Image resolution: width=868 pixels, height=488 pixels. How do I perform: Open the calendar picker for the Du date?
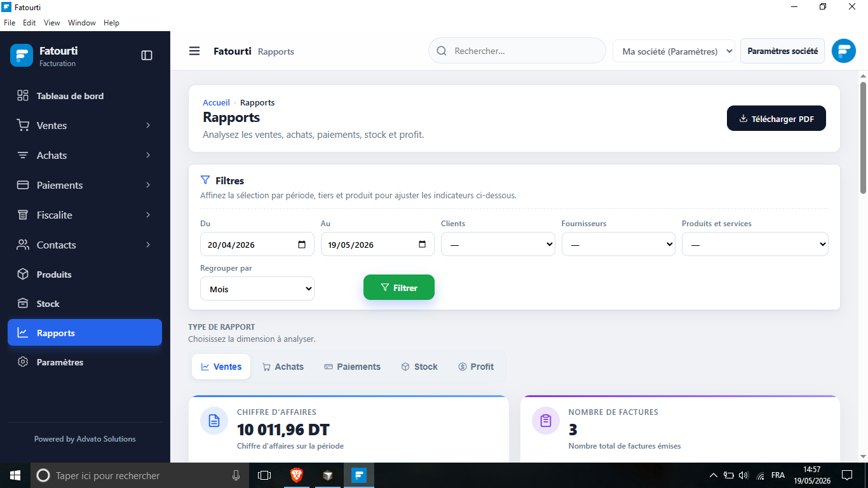click(x=302, y=244)
